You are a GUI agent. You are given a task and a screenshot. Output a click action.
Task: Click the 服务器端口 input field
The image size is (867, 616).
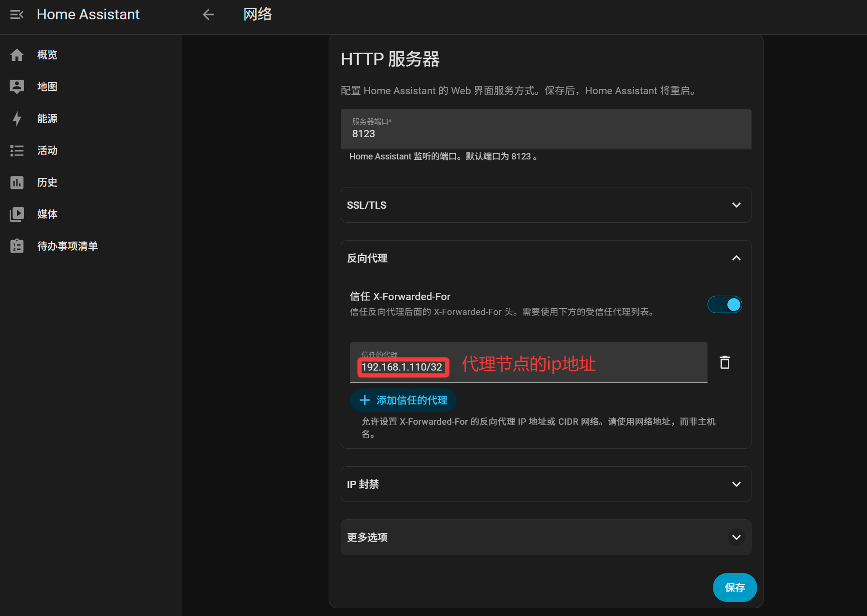(546, 129)
